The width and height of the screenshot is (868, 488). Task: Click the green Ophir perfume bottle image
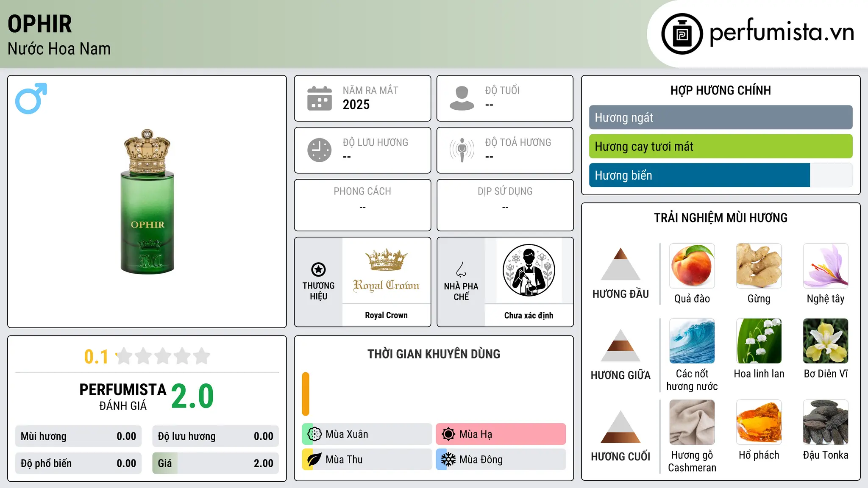pyautogui.click(x=147, y=202)
